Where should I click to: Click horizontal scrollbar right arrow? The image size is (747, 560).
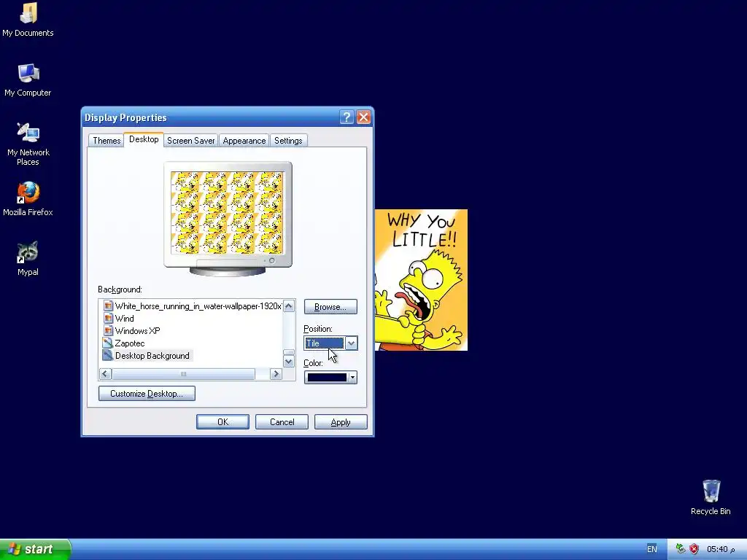(275, 374)
